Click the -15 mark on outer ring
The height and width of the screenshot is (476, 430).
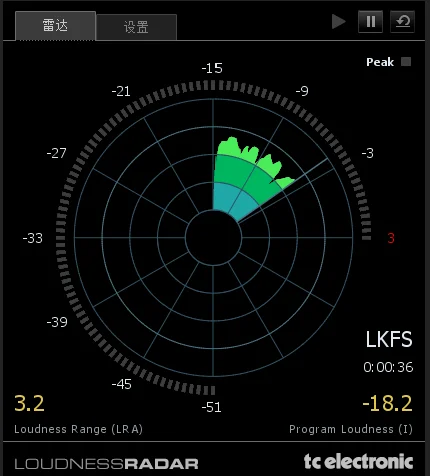pos(212,68)
